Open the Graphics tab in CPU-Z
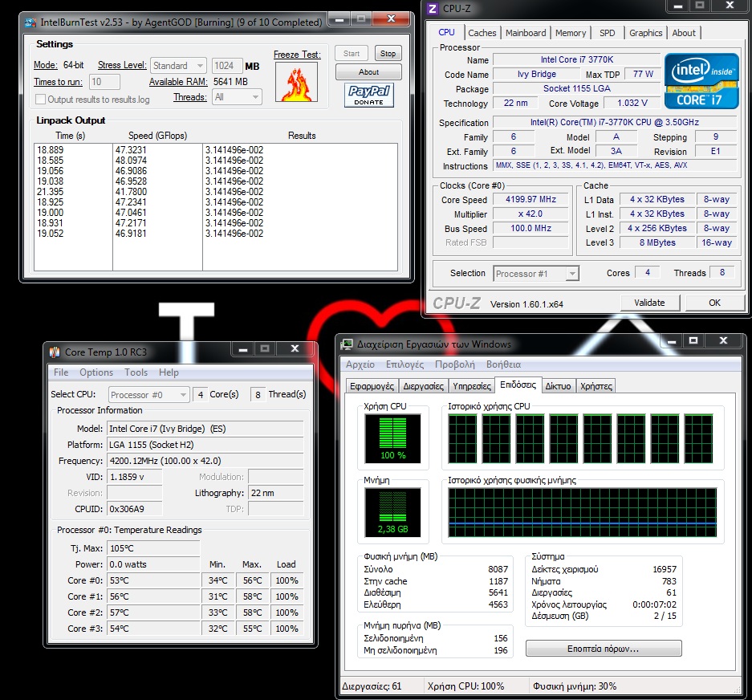 click(x=645, y=33)
